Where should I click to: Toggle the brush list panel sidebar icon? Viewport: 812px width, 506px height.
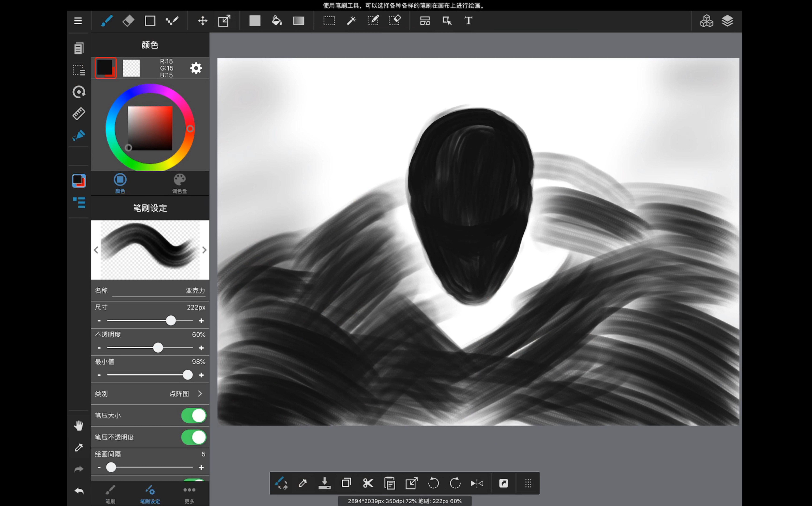(79, 202)
